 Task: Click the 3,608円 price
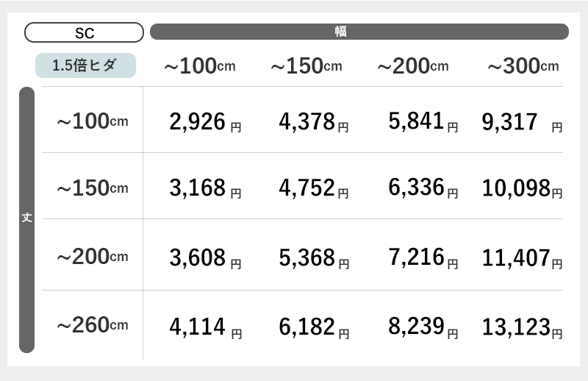(x=205, y=258)
